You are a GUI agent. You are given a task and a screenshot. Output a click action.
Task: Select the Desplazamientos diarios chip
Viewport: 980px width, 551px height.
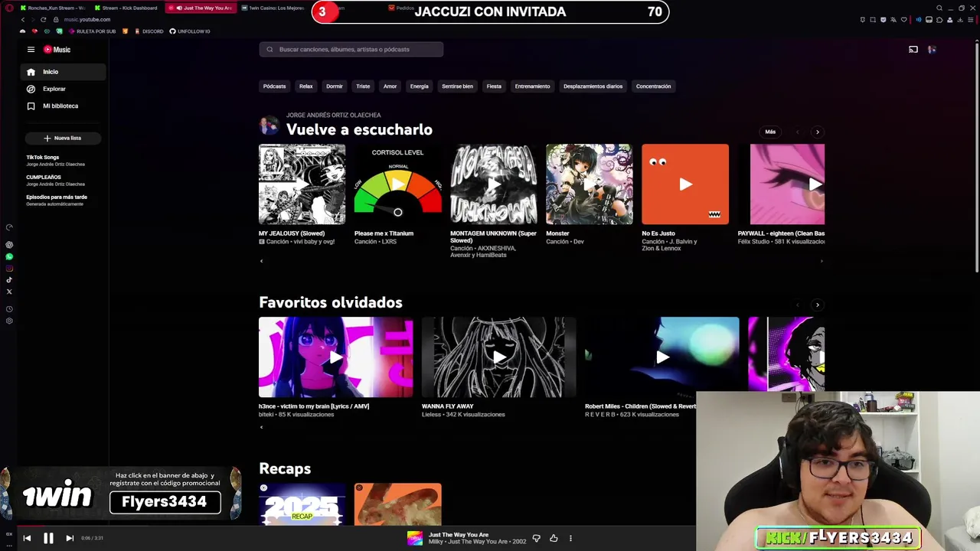click(593, 86)
